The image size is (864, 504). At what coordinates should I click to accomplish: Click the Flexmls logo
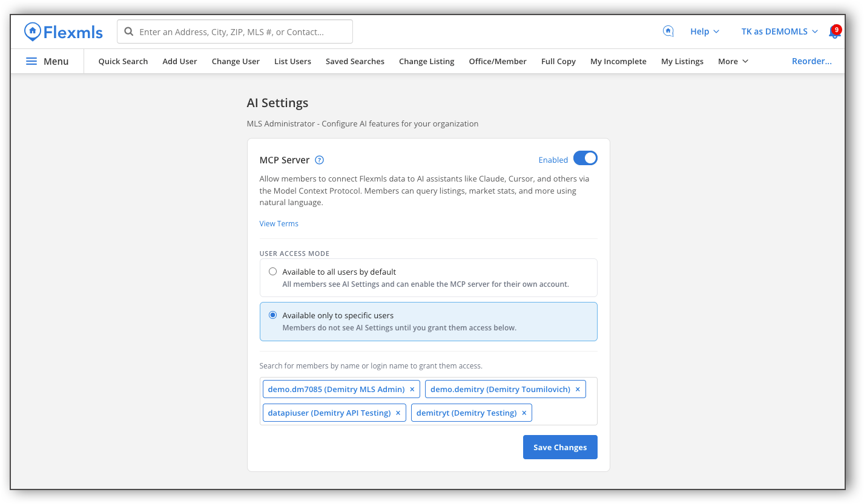click(x=64, y=31)
